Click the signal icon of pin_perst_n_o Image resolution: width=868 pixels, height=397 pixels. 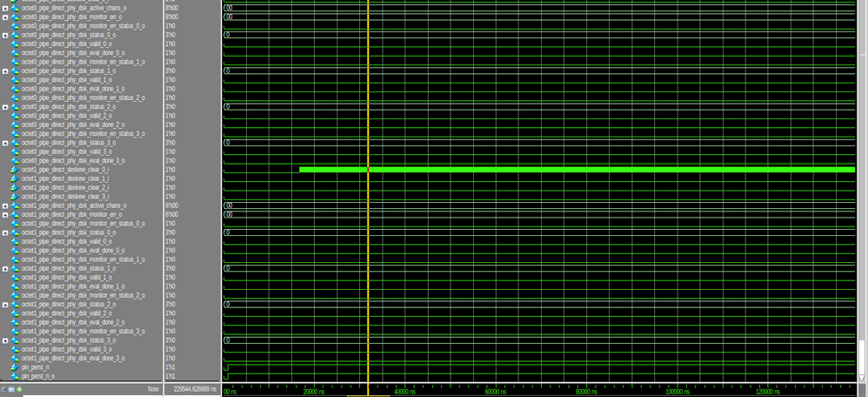tap(15, 376)
